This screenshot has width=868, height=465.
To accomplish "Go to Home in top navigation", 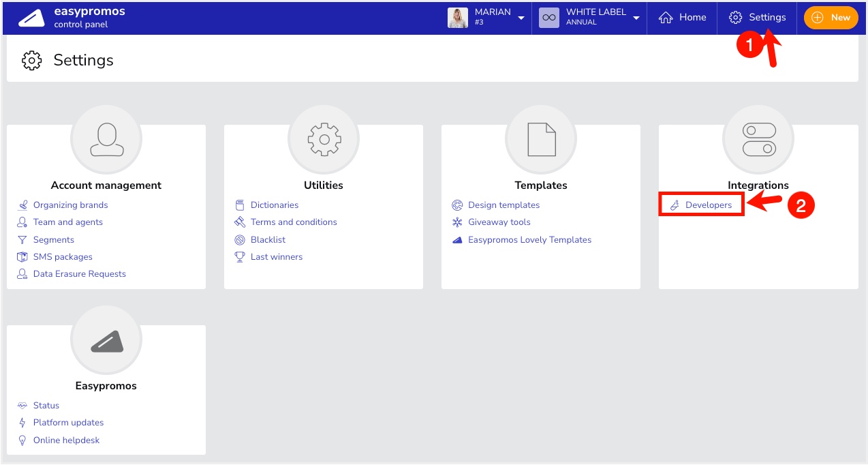I will tap(682, 18).
